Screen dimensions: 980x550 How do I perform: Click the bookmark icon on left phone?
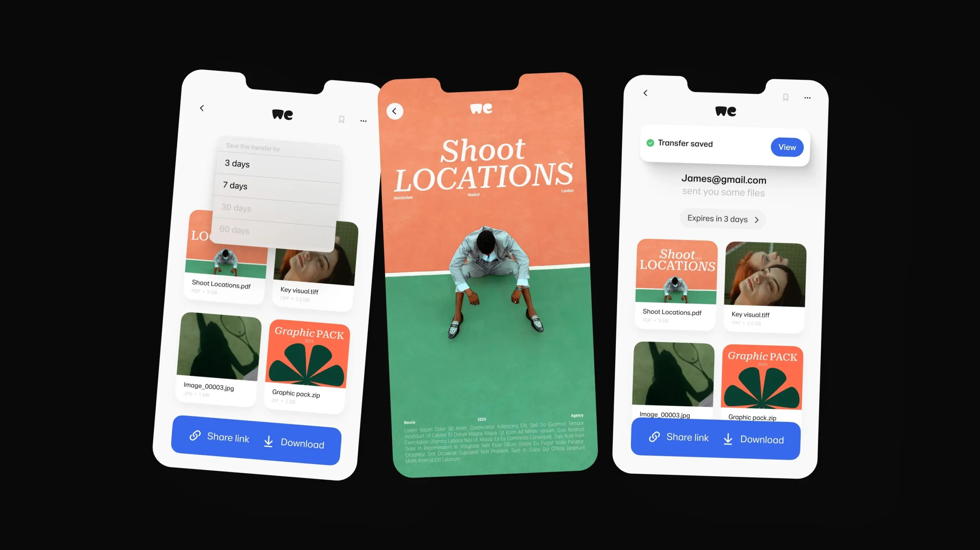341,119
